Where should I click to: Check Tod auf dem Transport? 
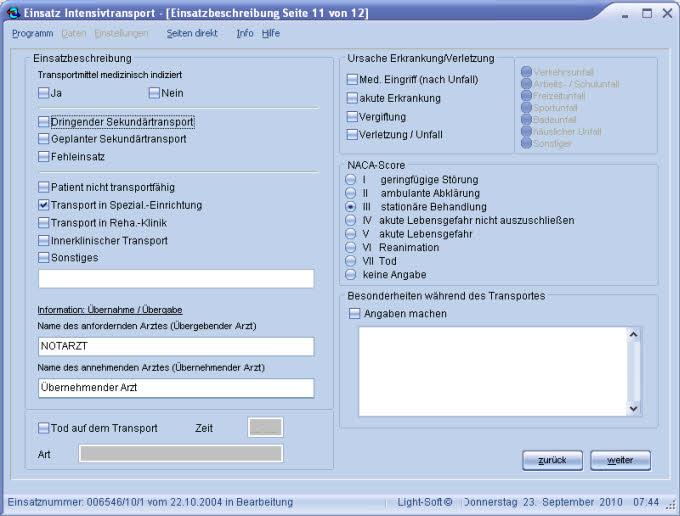click(x=43, y=428)
